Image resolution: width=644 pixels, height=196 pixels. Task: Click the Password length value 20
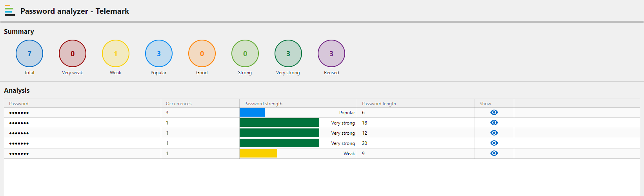[x=364, y=143]
